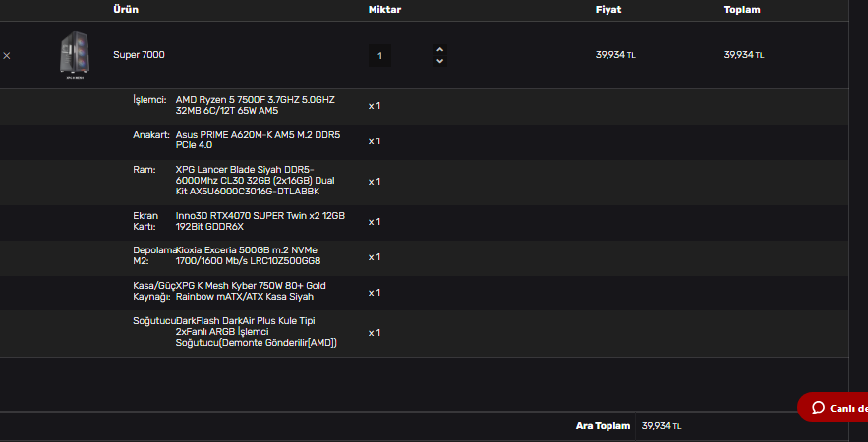The image size is (868, 442).
Task: Select the XPG Lancer Blade RAM row
Action: pos(424,182)
